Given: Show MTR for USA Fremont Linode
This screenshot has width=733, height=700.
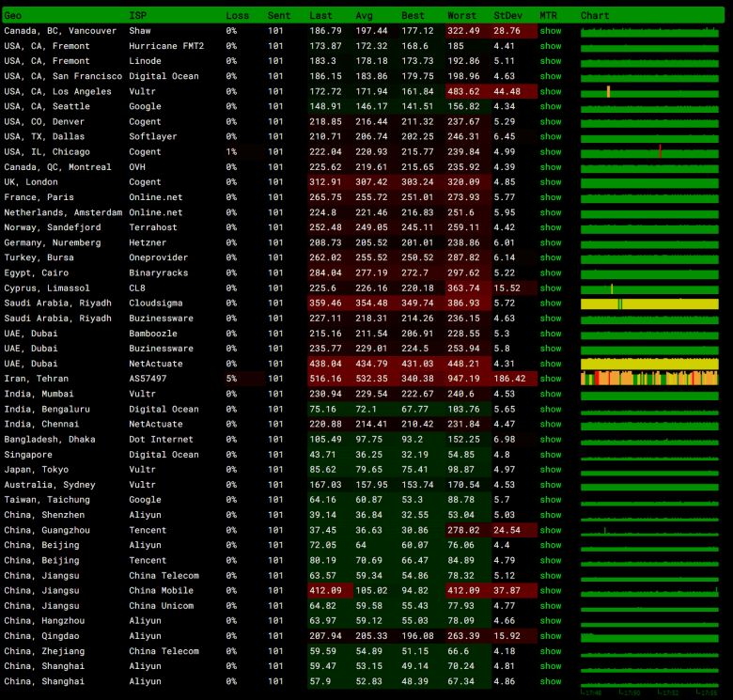Looking at the screenshot, I should pos(550,61).
